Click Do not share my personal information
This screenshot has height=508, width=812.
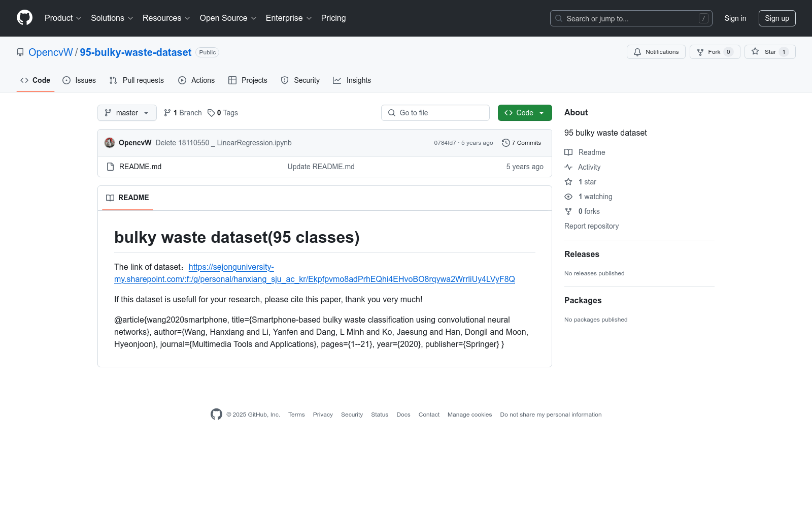551,415
